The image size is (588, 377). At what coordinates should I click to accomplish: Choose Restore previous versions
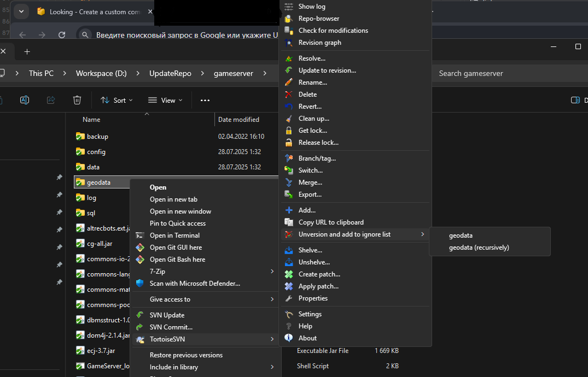pyautogui.click(x=186, y=355)
